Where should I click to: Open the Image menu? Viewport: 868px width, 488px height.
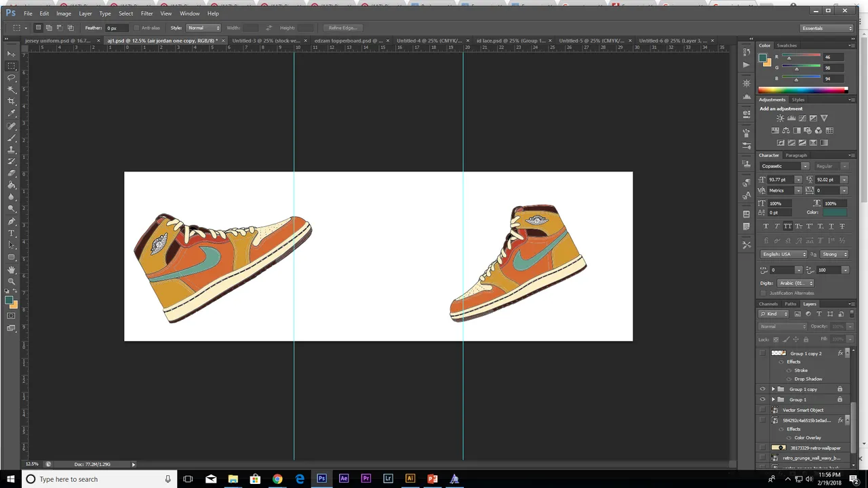point(64,14)
